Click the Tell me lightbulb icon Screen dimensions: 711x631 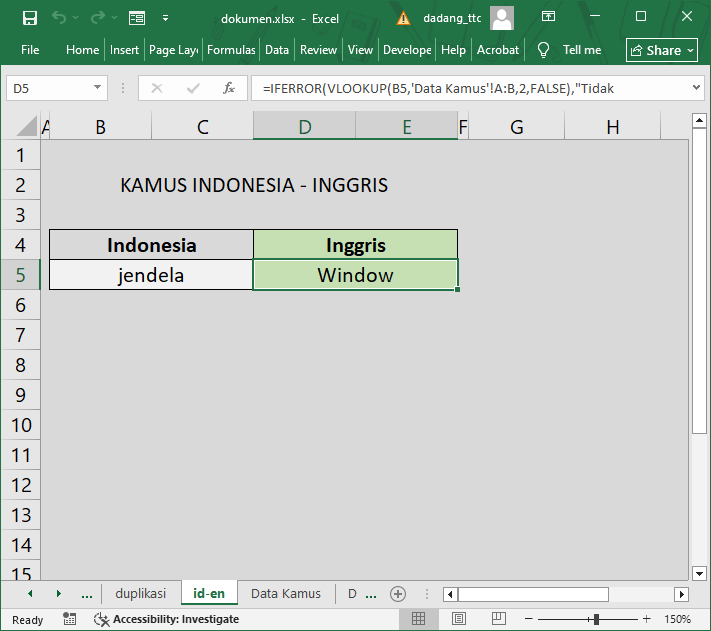543,50
